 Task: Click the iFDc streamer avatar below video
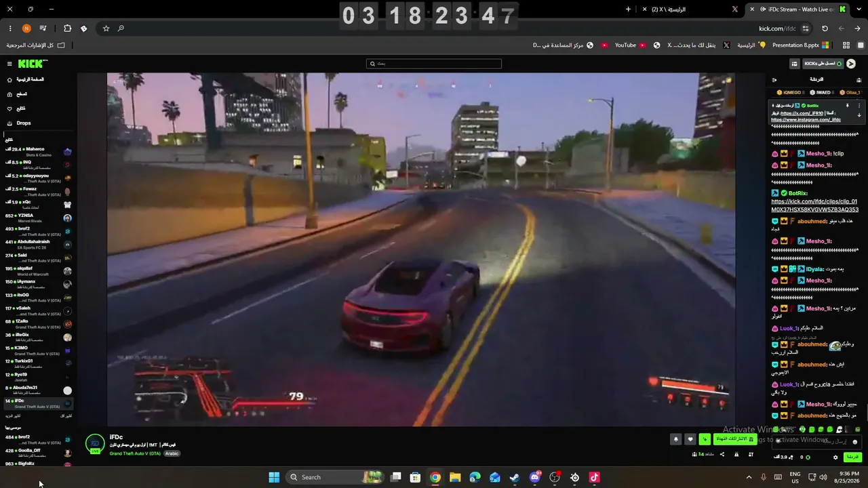(95, 444)
